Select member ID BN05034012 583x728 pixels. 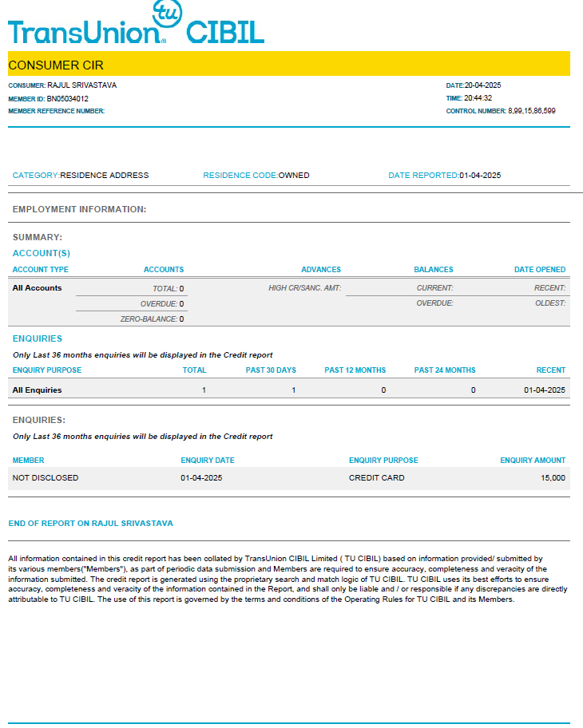tap(67, 99)
